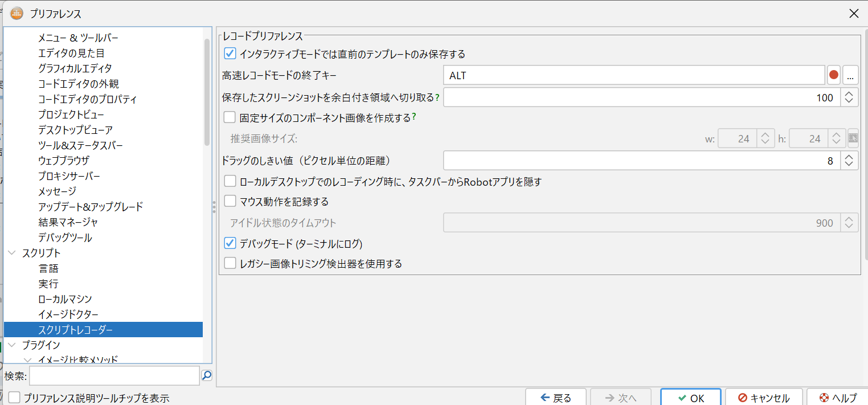The height and width of the screenshot is (405, 868).
Task: Increase the ドラッグのしきい値 spinner value
Action: pyautogui.click(x=849, y=157)
